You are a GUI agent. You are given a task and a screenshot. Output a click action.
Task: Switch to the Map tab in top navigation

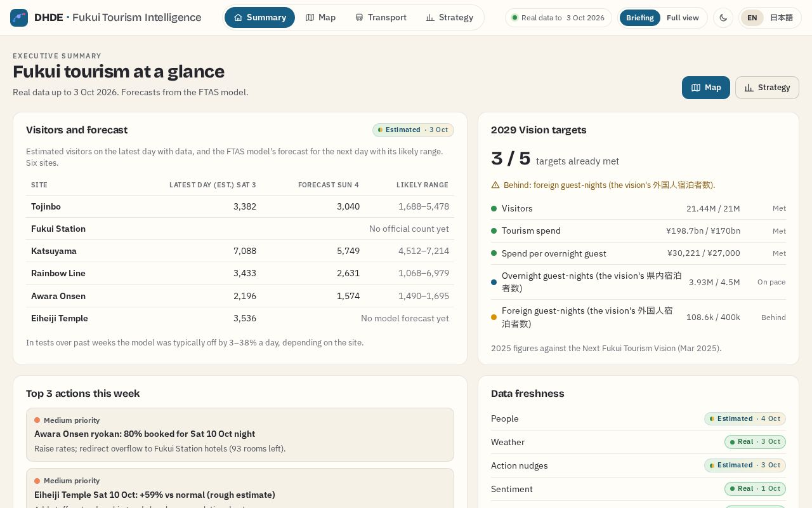pyautogui.click(x=320, y=18)
